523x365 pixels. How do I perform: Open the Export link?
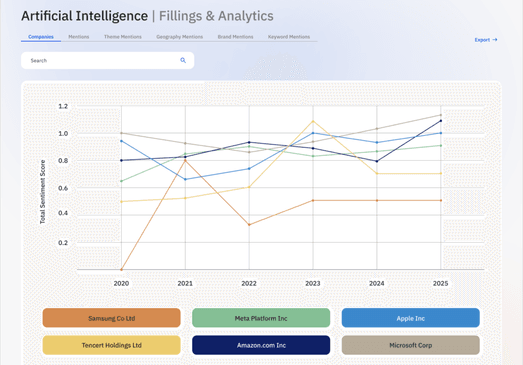point(486,40)
